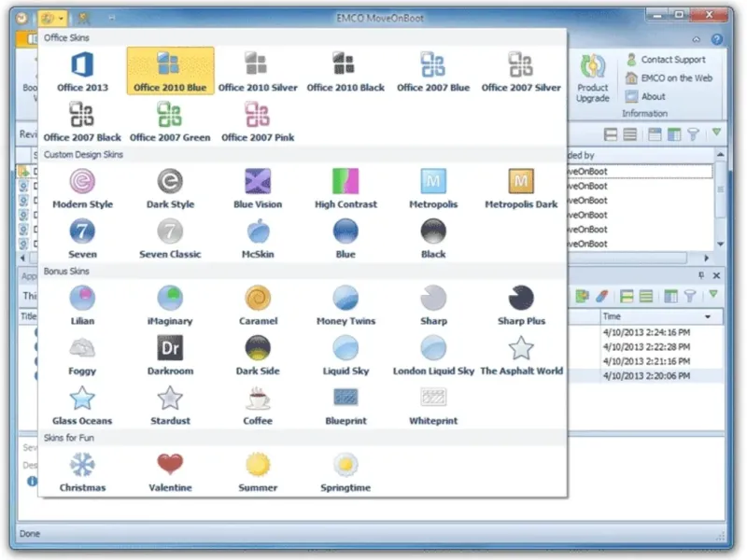The width and height of the screenshot is (747, 560).
Task: Select the Office 2007 Blue skin
Action: pyautogui.click(x=433, y=72)
